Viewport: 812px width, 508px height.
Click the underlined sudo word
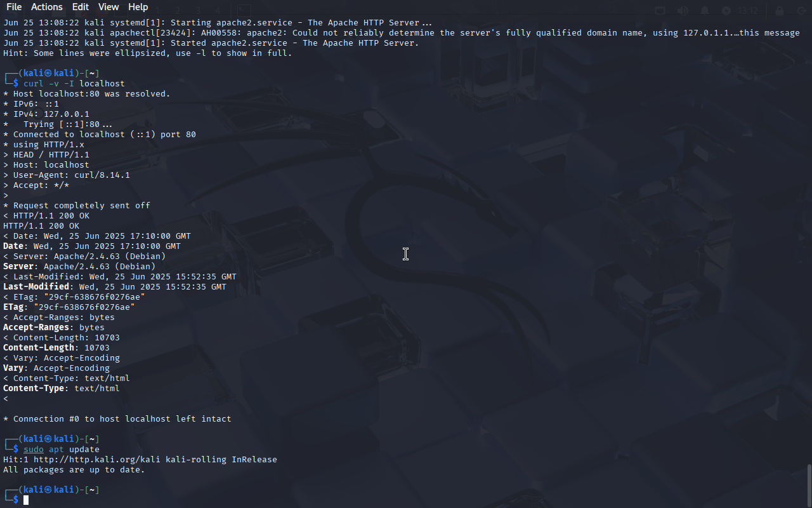pyautogui.click(x=34, y=450)
